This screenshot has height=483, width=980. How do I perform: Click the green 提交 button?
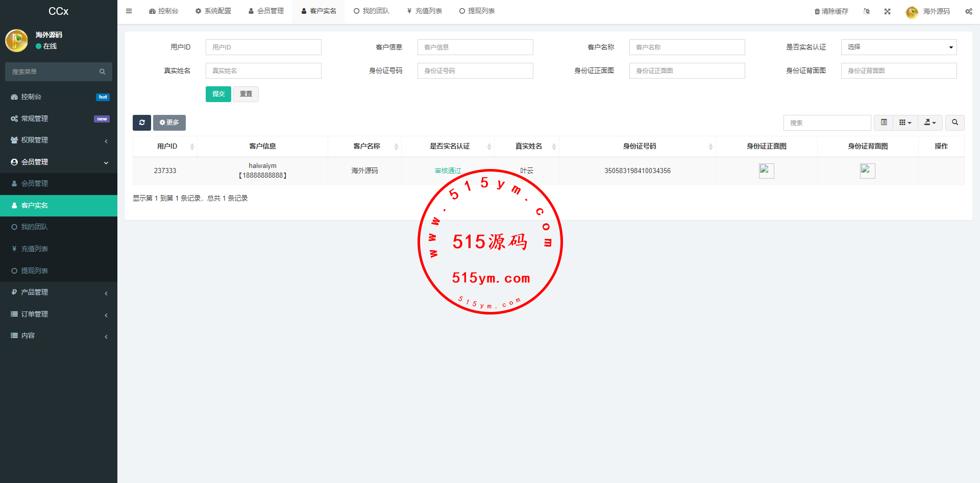218,94
